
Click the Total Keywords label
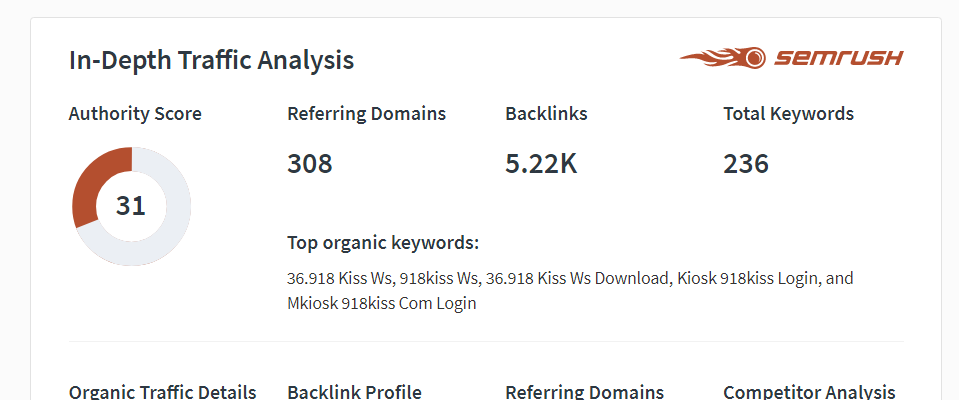click(x=788, y=114)
